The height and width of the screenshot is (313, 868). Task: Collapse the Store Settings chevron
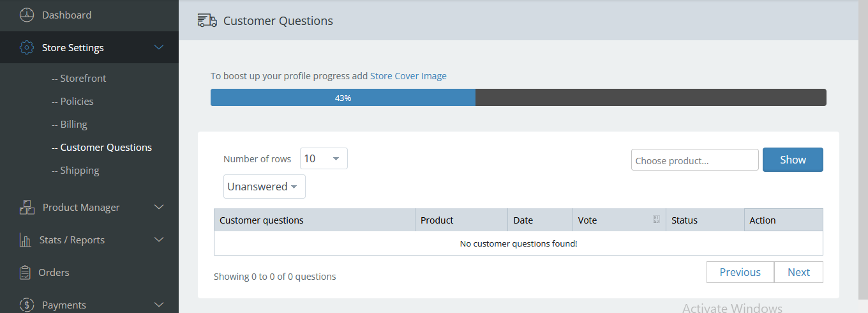[x=159, y=47]
